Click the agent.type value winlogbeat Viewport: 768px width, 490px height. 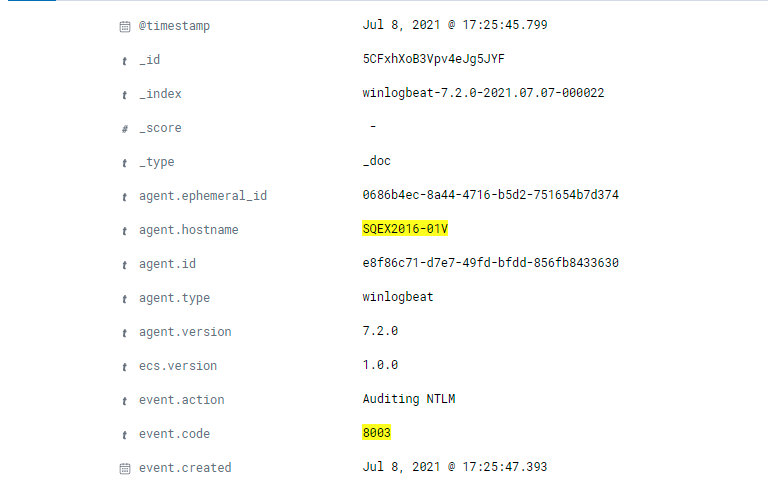398,297
